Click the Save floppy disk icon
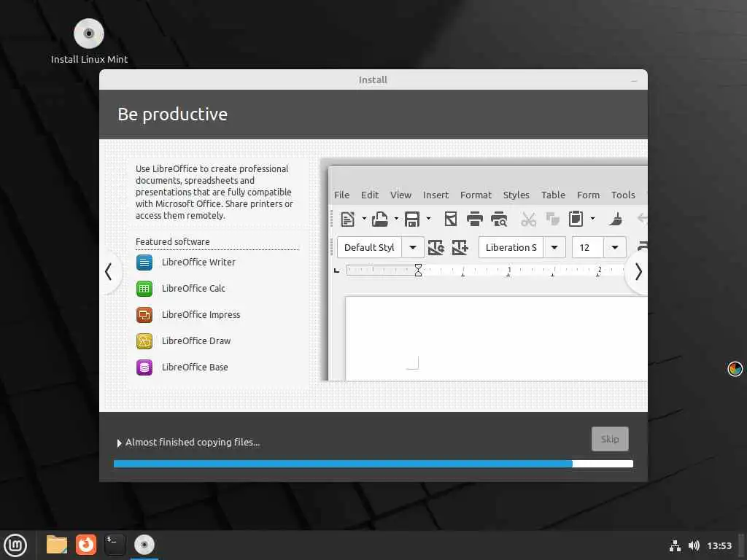 (412, 219)
